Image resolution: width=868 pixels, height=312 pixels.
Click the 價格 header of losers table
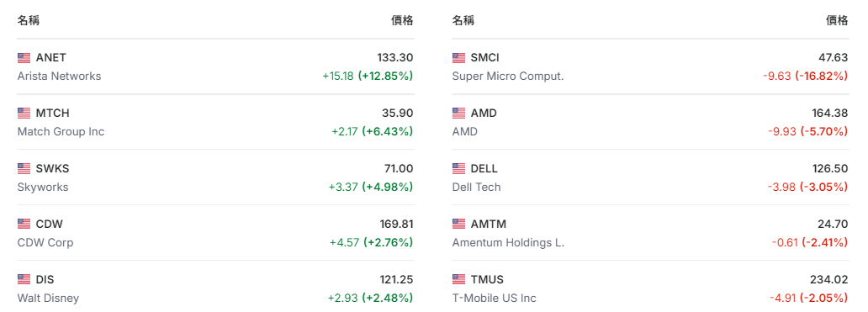tap(837, 20)
